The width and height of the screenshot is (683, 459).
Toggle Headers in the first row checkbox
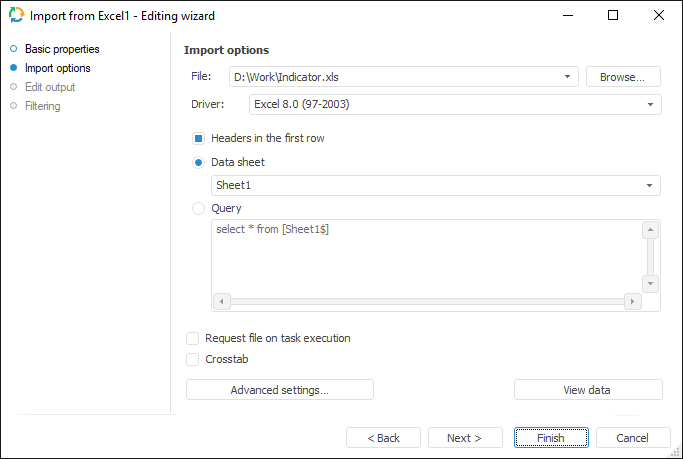pos(199,138)
